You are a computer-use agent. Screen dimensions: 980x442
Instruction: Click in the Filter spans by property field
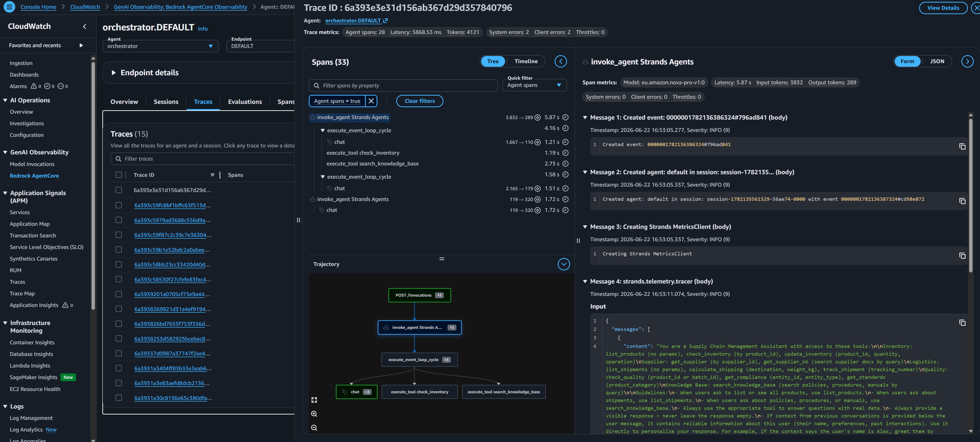(x=403, y=86)
